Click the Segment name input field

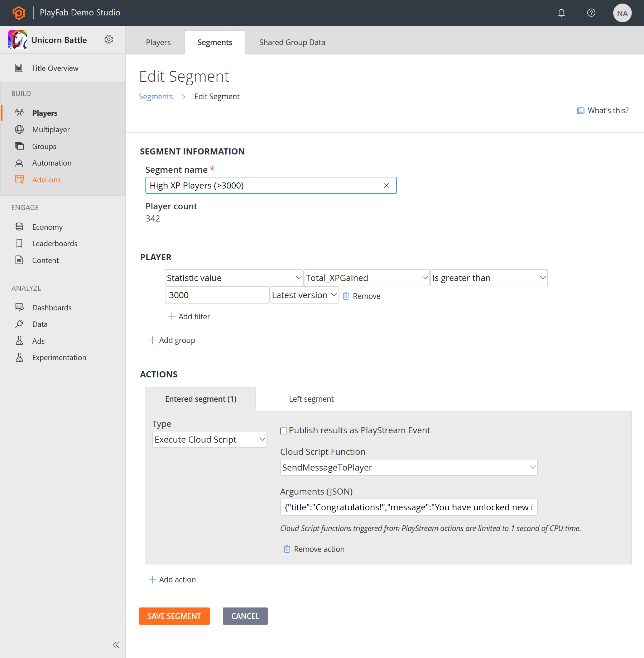pos(271,185)
